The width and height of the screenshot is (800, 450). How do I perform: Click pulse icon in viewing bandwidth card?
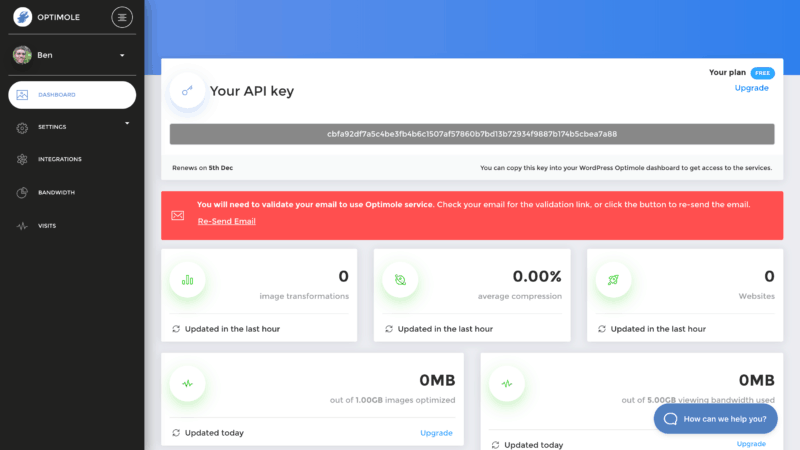507,384
